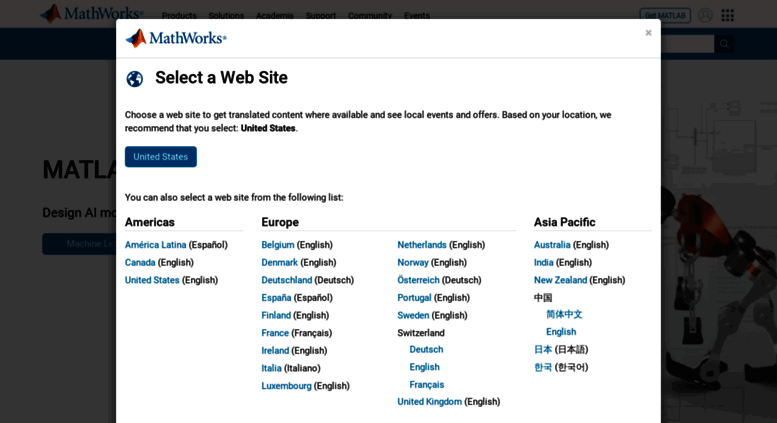This screenshot has width=777, height=423.
Task: Close the Select a Web Site dialog
Action: click(x=648, y=33)
